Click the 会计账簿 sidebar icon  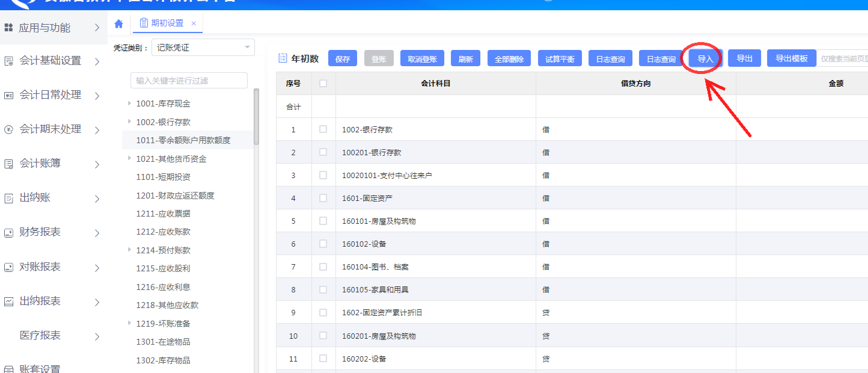click(8, 164)
